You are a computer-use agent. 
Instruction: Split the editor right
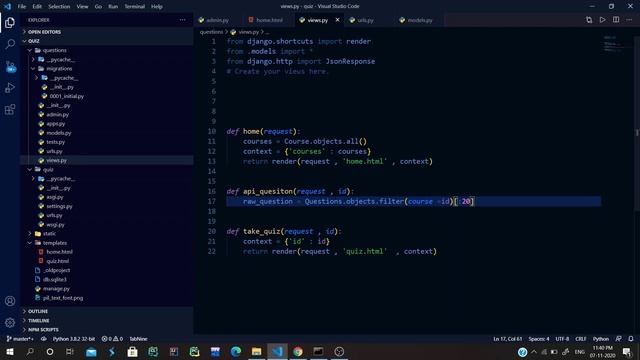click(616, 20)
